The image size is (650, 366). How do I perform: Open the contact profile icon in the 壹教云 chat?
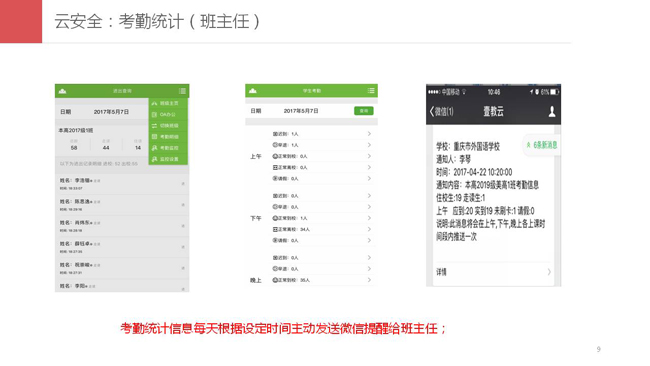point(552,111)
